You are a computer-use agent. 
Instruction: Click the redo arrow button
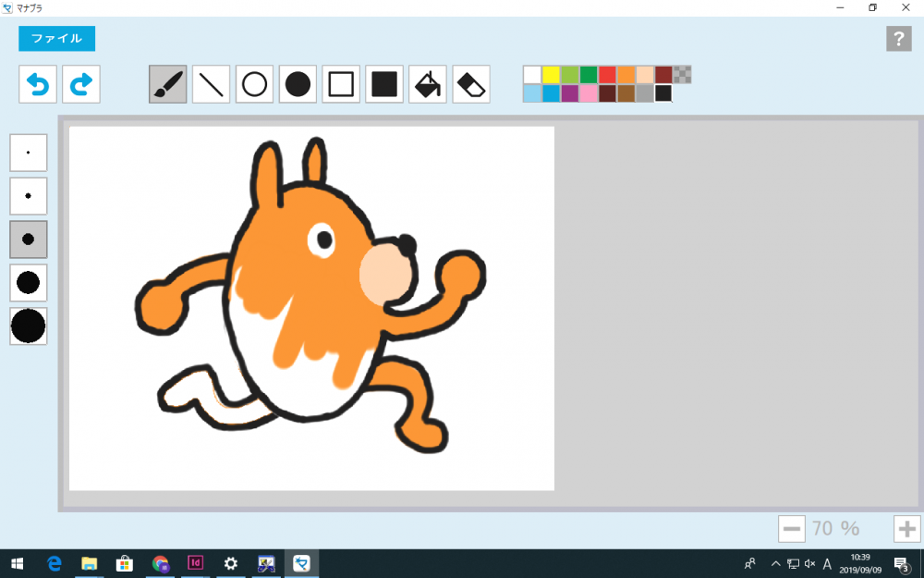81,84
